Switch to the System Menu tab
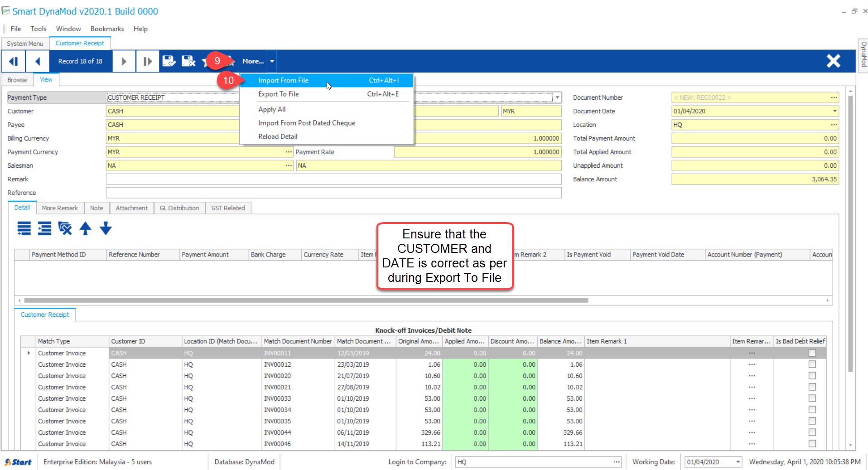The image size is (868, 470). 25,44
